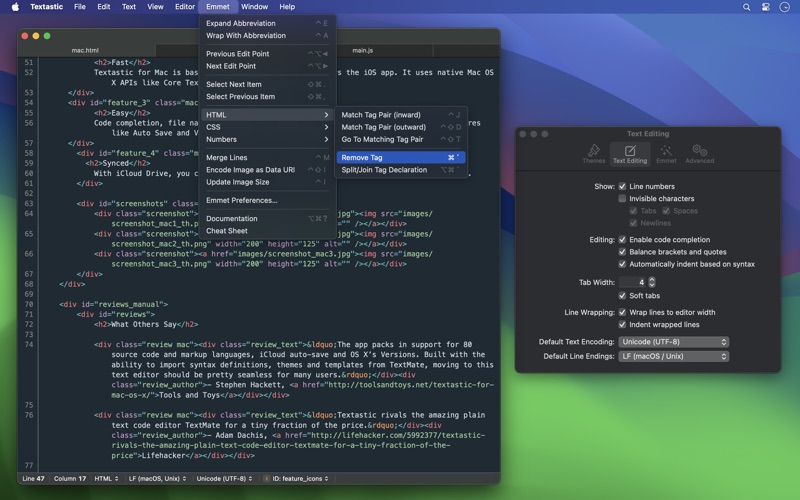This screenshot has height=500, width=800.
Task: Choose Merge Lines menu item
Action: (x=267, y=158)
